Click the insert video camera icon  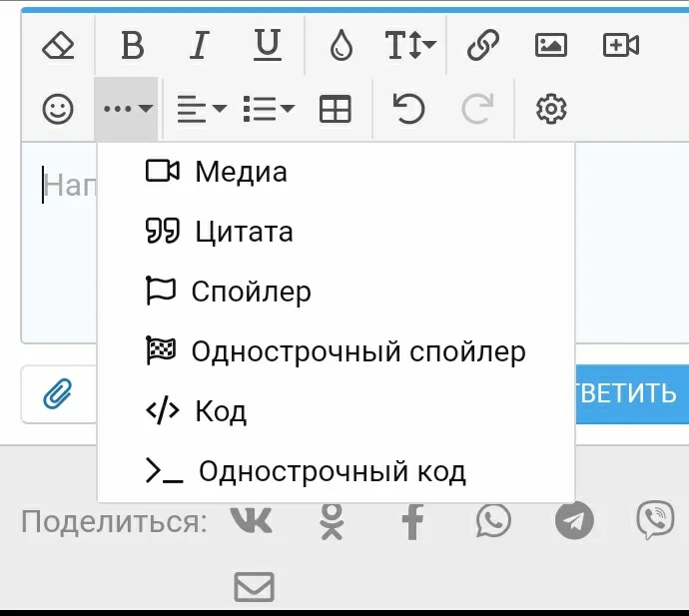(620, 45)
